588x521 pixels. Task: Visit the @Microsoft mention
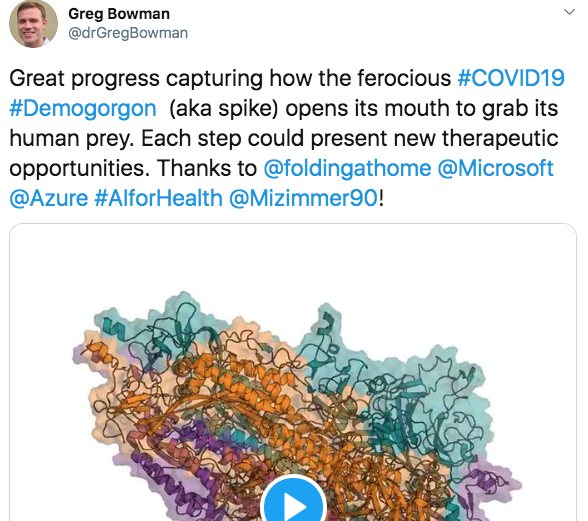click(495, 168)
